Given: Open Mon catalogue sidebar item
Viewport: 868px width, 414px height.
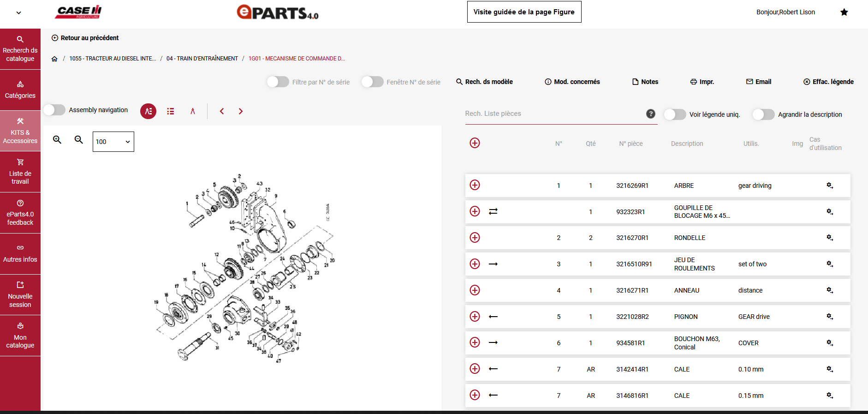Looking at the screenshot, I should (20, 336).
